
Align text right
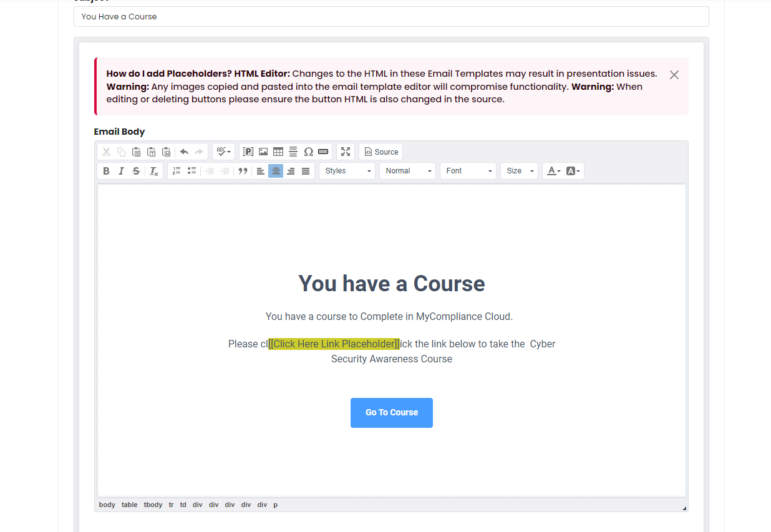pos(291,171)
